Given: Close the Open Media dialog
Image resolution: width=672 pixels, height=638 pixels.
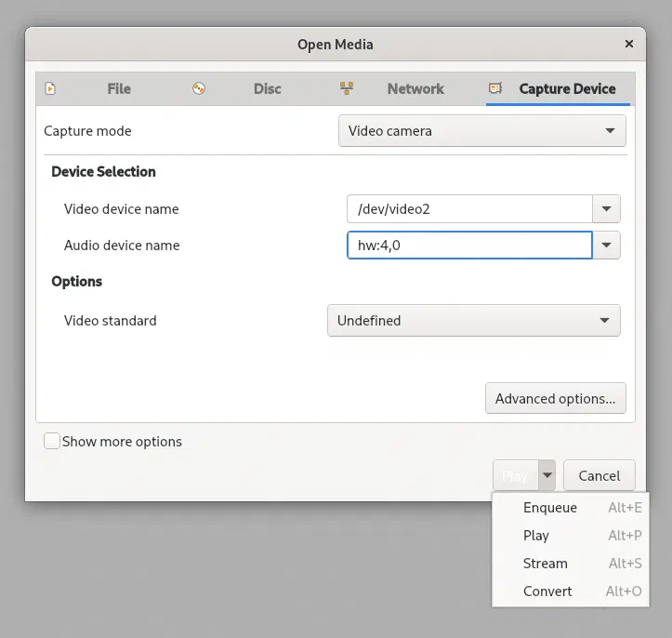Looking at the screenshot, I should [628, 44].
